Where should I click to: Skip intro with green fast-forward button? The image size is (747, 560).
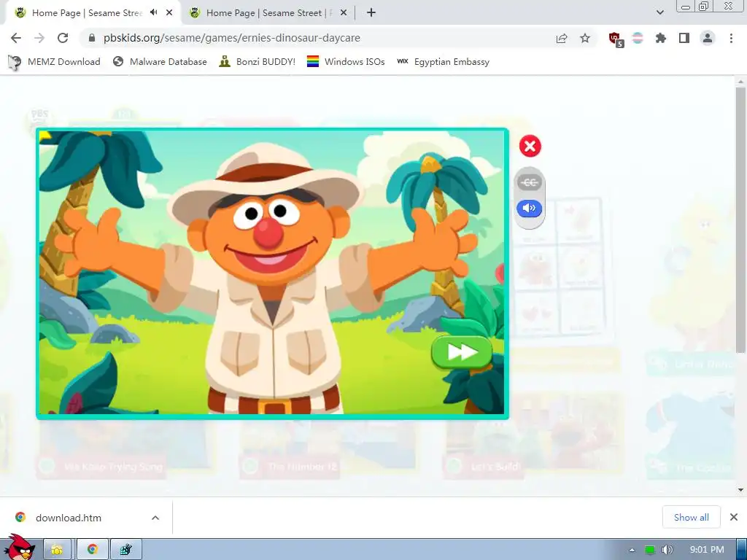point(461,352)
